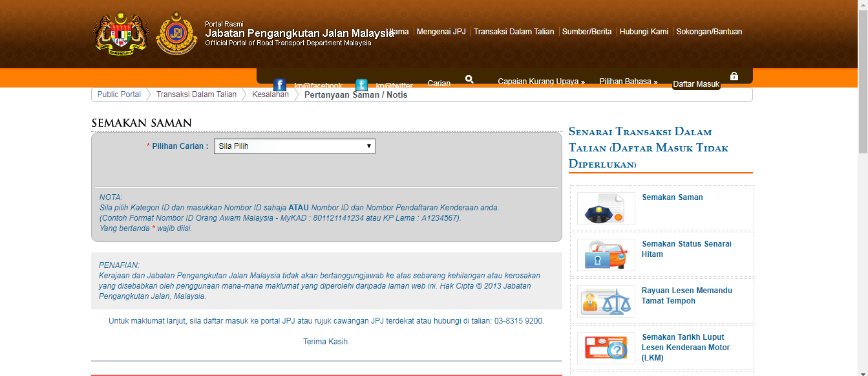The image size is (868, 376).
Task: Click Public Portal breadcrumb link
Action: pyautogui.click(x=119, y=94)
